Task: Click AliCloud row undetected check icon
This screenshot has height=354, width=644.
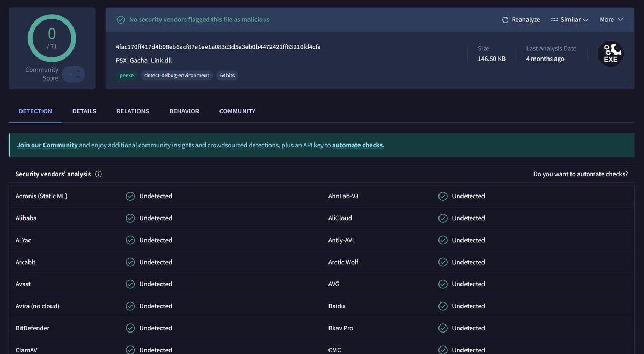Action: click(443, 218)
